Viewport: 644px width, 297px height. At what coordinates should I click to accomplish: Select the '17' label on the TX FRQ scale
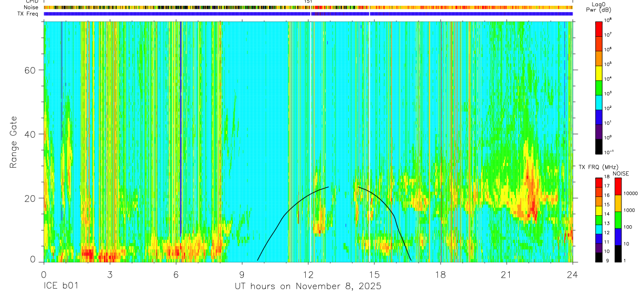[607, 186]
